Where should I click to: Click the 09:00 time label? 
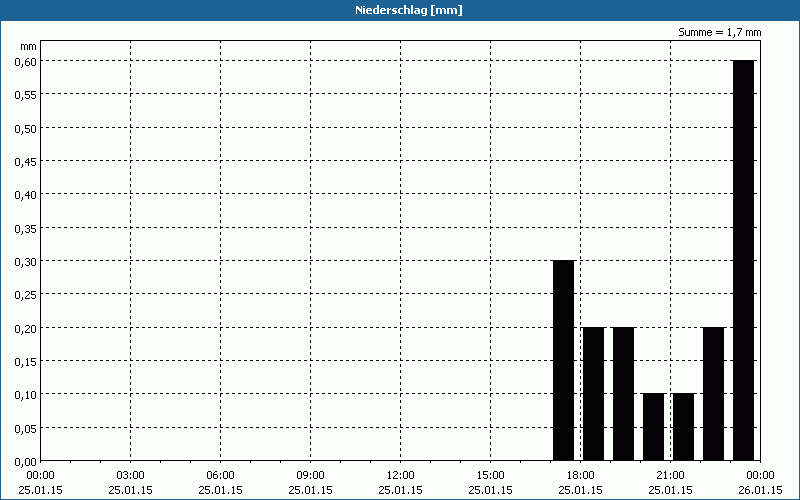pos(310,475)
